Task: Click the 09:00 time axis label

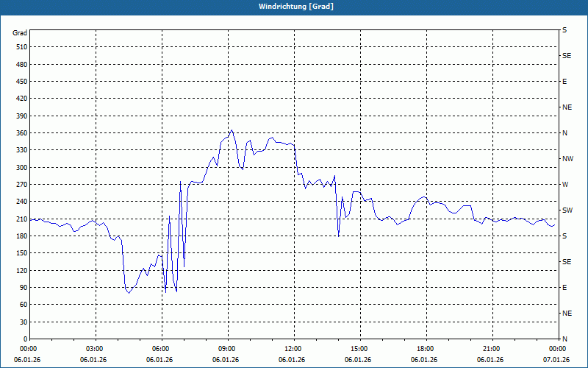Action: (228, 349)
